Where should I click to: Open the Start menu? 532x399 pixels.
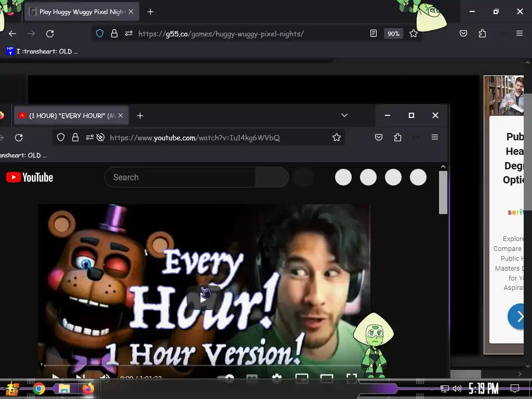(12, 389)
